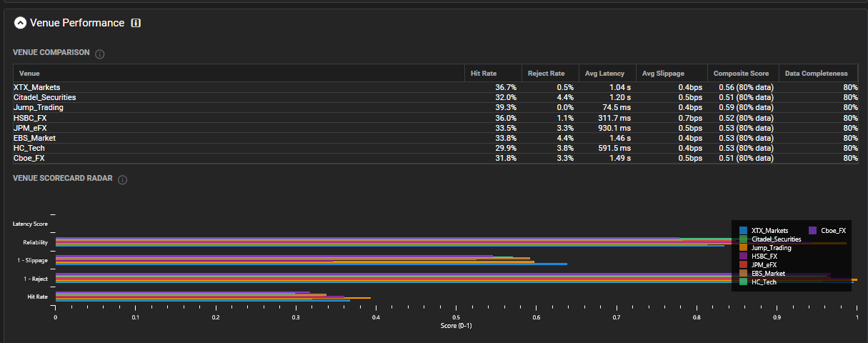Sort table by Composite Score header

743,73
